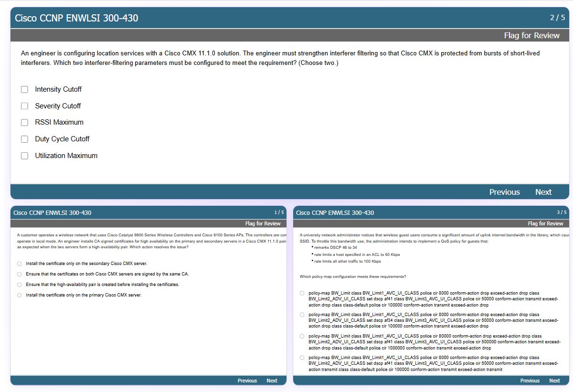Image resolution: width=573 pixels, height=392 pixels.
Task: Click the 2 / 5 question counter
Action: pos(557,18)
